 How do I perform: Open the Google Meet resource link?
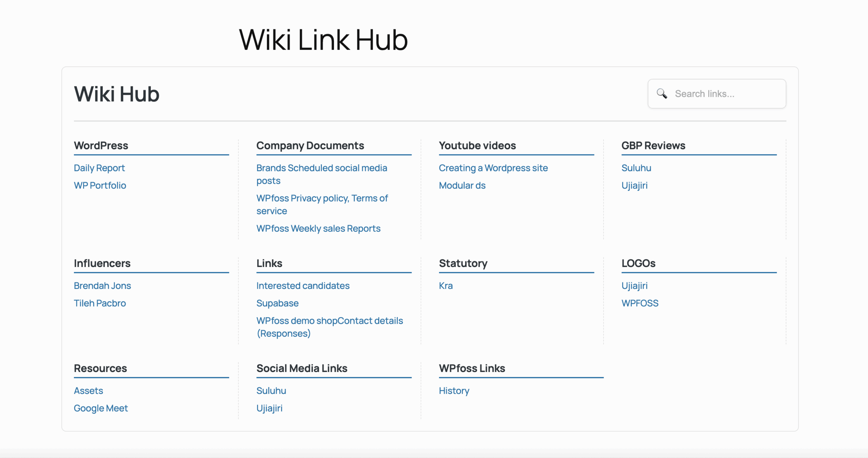click(101, 408)
